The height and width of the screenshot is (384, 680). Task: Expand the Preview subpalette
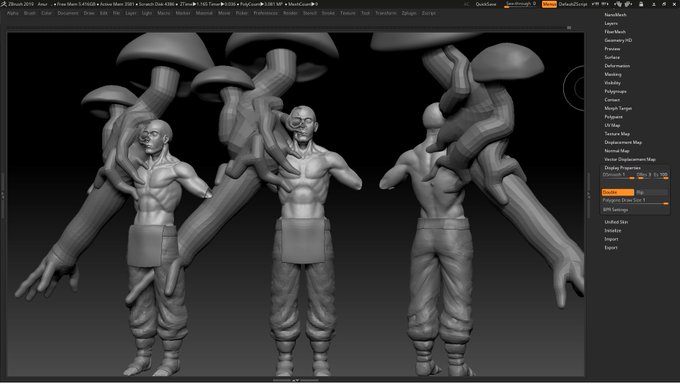[x=612, y=49]
